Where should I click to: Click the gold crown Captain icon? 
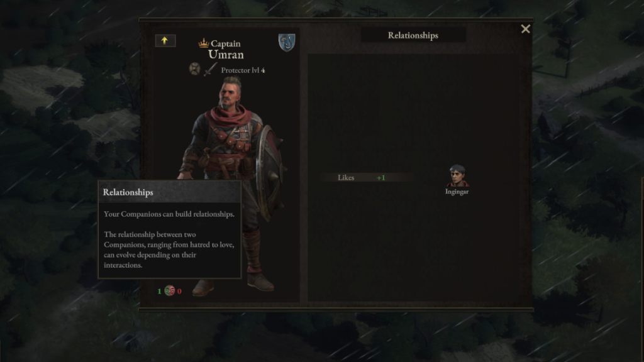point(204,43)
